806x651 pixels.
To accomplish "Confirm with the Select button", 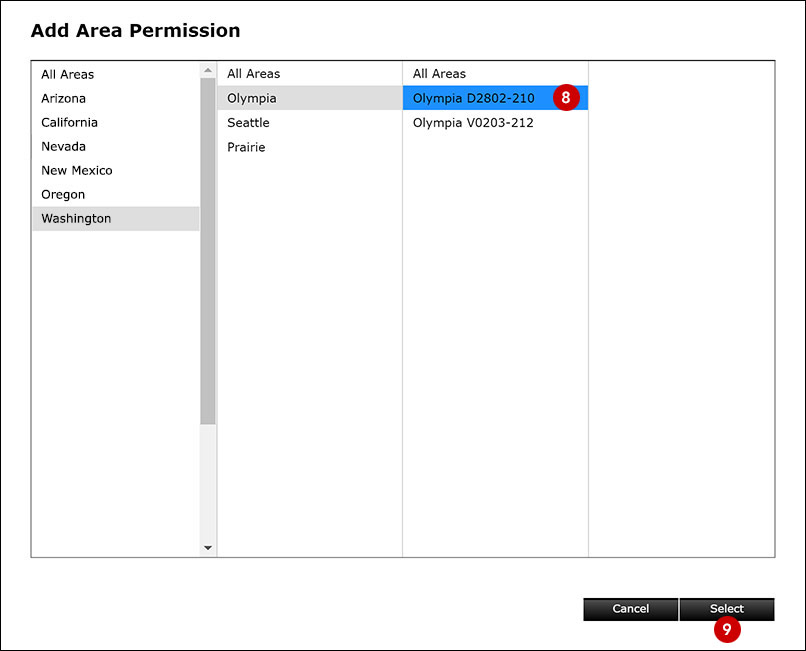I will pyautogui.click(x=727, y=608).
